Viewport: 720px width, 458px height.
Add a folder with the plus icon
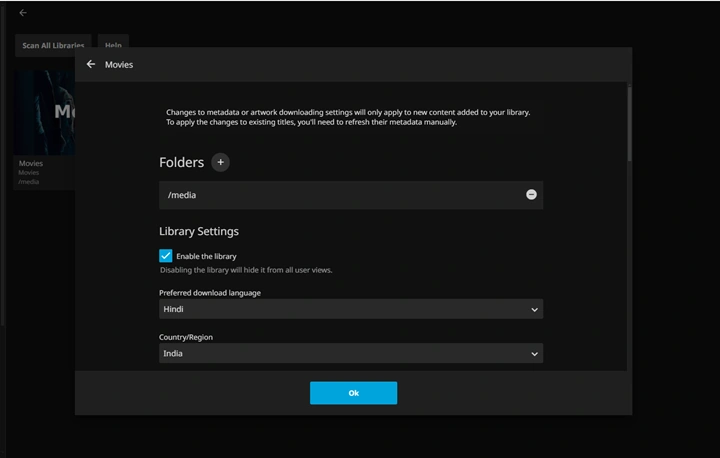[220, 162]
